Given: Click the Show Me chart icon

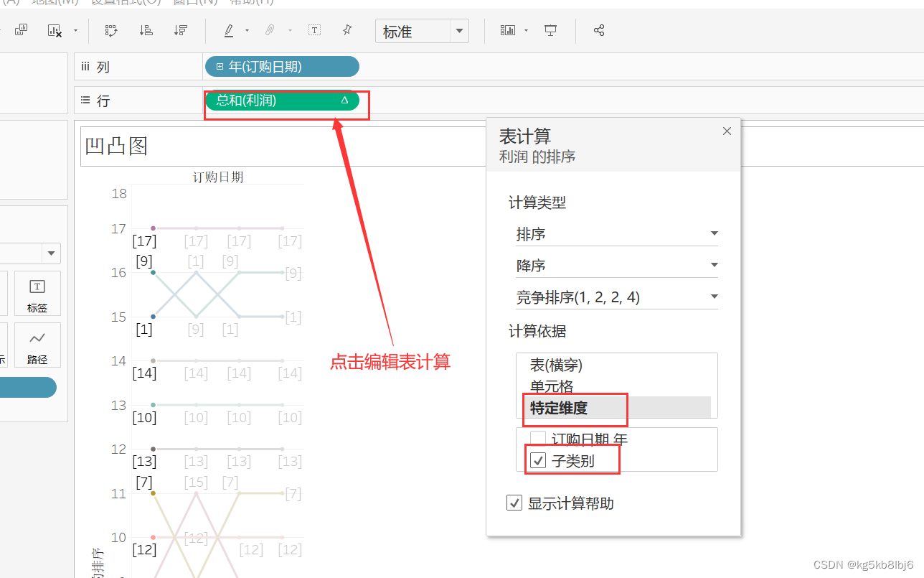Looking at the screenshot, I should point(508,30).
